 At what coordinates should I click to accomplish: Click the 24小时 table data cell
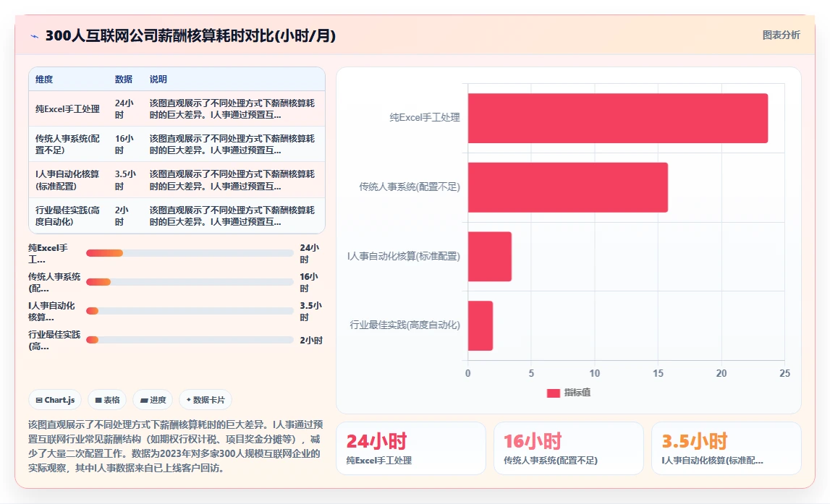(x=124, y=109)
